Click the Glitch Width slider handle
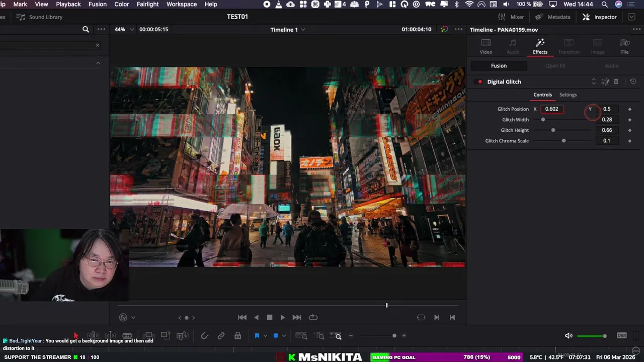644x362 pixels. click(x=543, y=120)
